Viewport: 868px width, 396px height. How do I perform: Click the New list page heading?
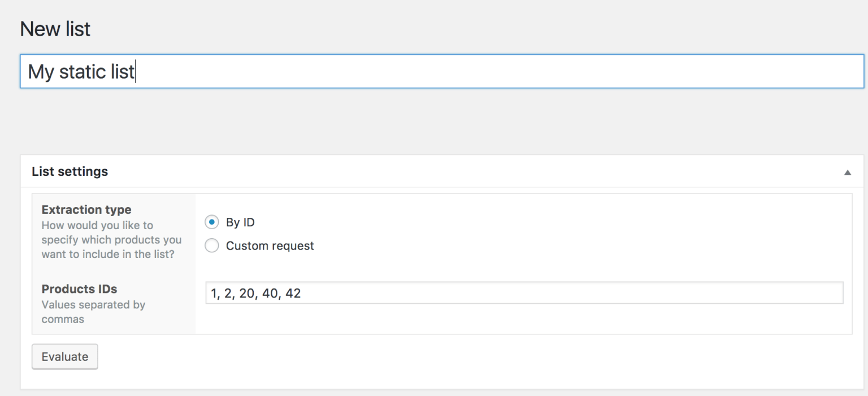click(x=55, y=28)
